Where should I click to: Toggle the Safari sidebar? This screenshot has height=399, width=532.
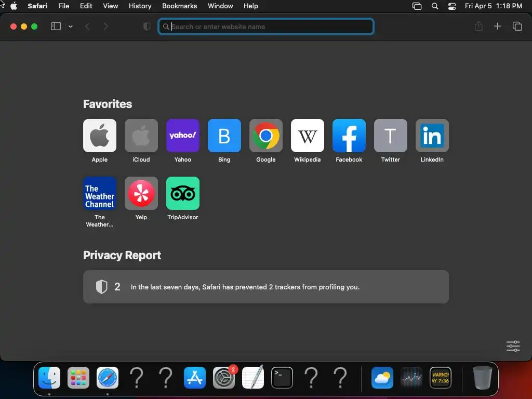tap(56, 26)
